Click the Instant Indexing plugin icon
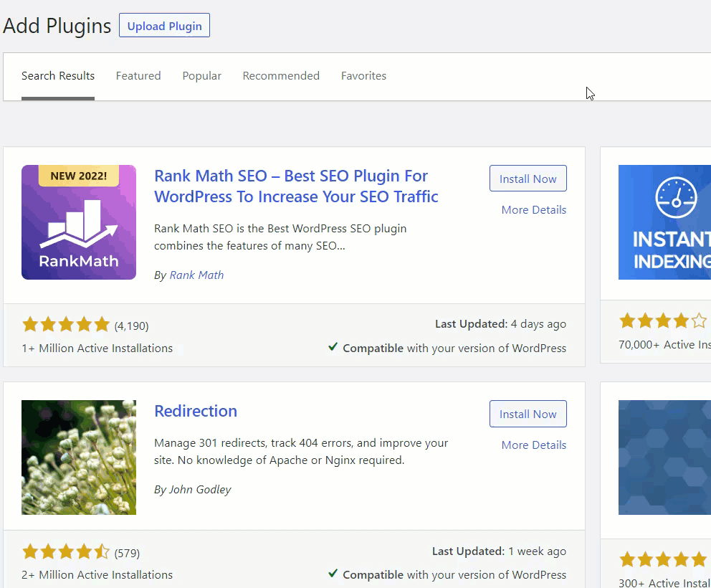Image resolution: width=711 pixels, height=588 pixels. point(664,222)
